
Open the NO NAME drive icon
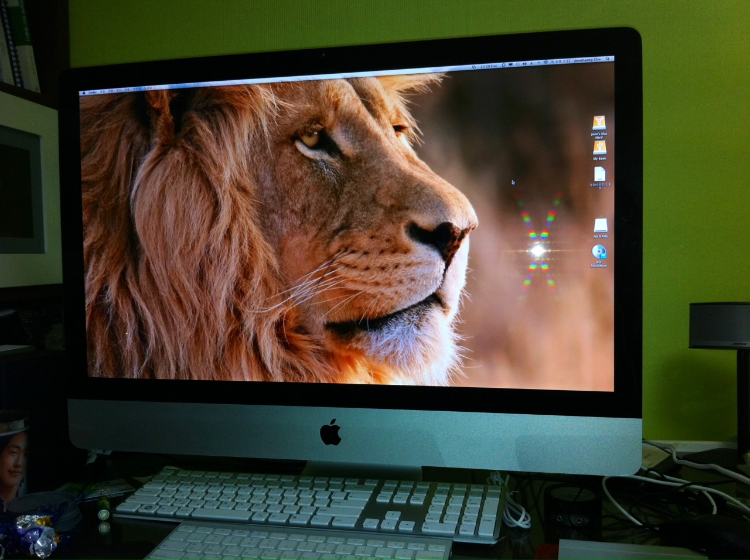point(600,226)
